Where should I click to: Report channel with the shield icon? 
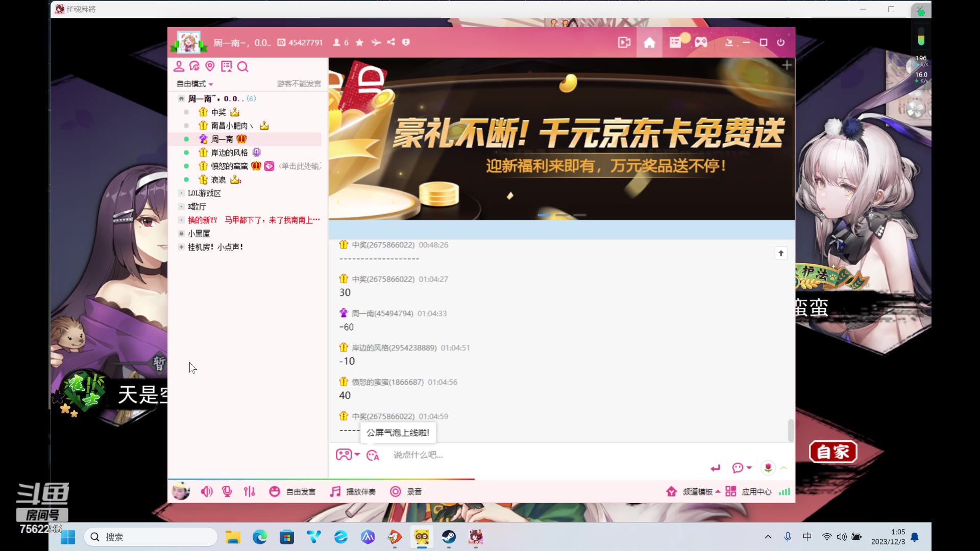pos(406,42)
